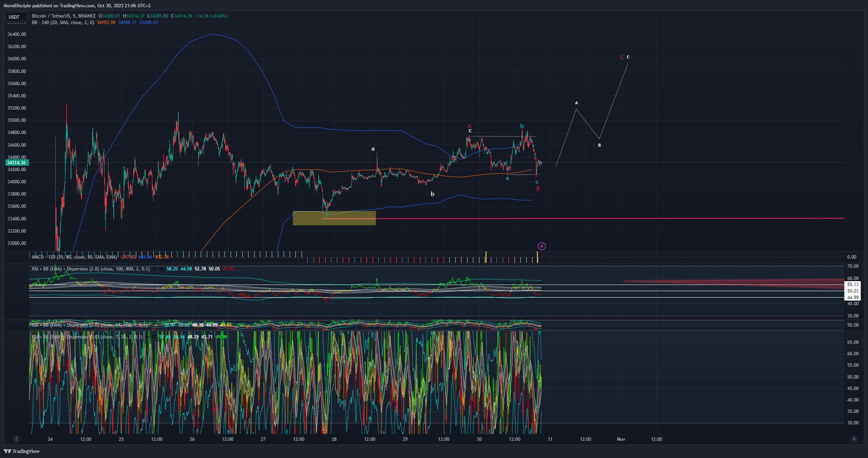Click the low price L34285.80
Image resolution: width=868 pixels, height=458 pixels.
pos(158,16)
